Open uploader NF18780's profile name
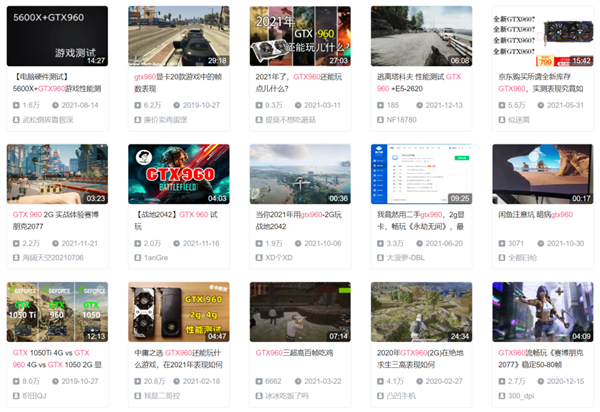 (401, 120)
